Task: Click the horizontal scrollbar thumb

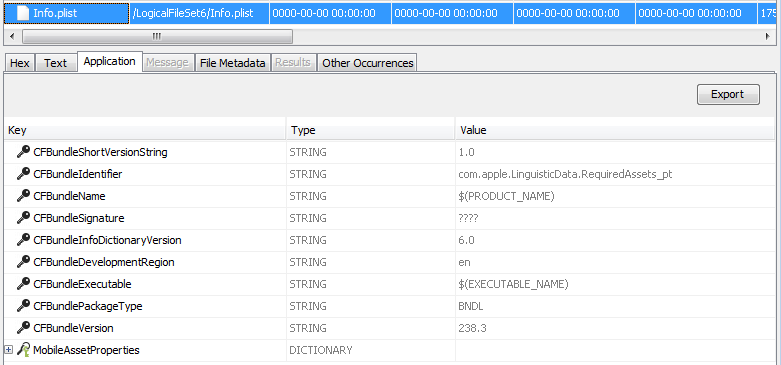Action: coord(157,36)
